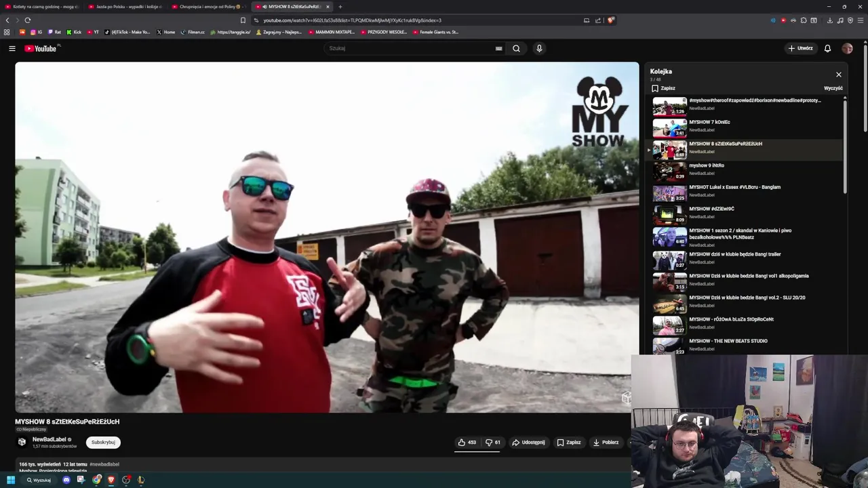Image resolution: width=868 pixels, height=488 pixels.
Task: Download video with Pobierz button
Action: [x=606, y=442]
